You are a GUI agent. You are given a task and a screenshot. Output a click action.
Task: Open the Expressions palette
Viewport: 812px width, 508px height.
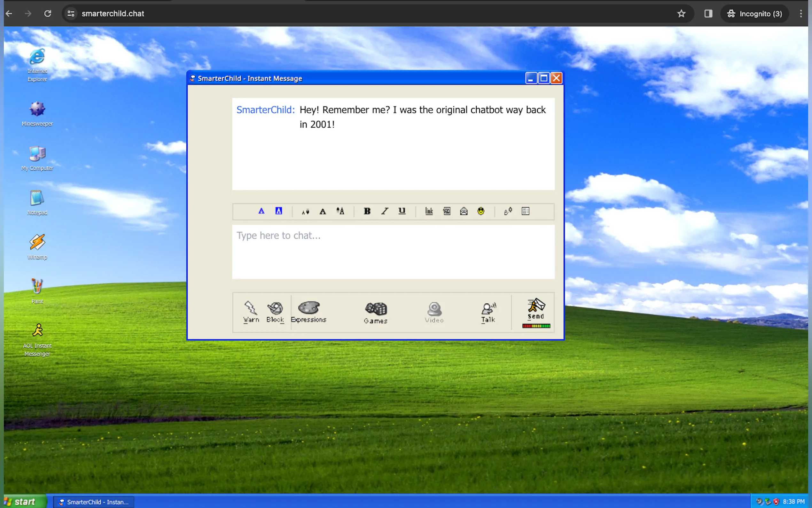point(308,312)
